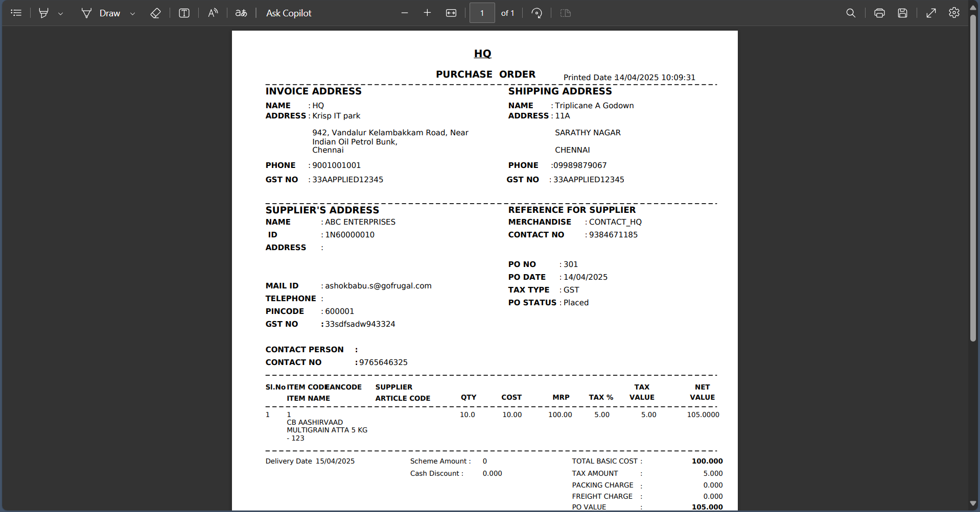Screen dimensions: 980x512
Task: Zoom out using the minus button
Action: pos(405,13)
